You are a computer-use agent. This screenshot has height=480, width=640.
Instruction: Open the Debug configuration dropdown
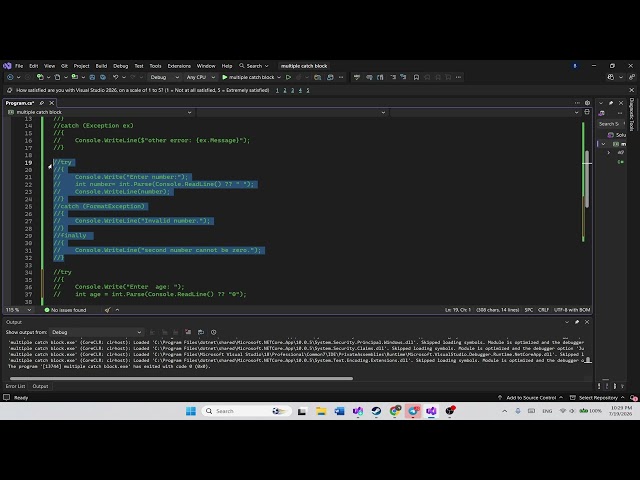164,77
